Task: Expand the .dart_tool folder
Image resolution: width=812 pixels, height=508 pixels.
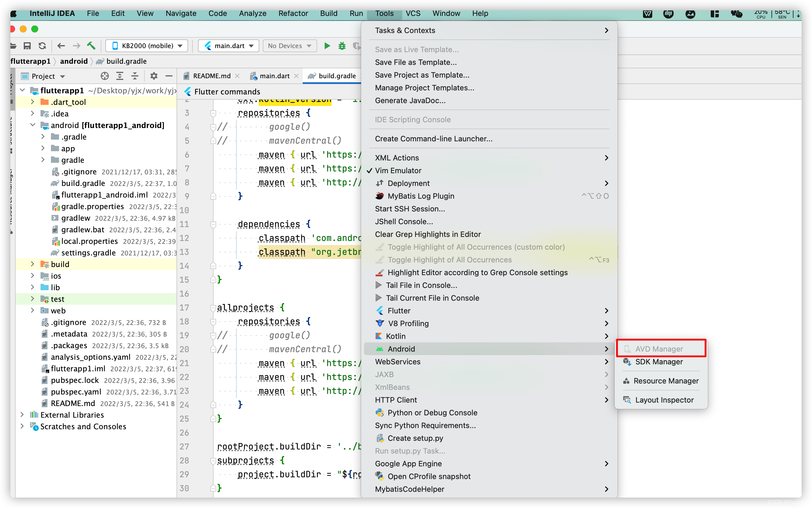Action: 32,102
